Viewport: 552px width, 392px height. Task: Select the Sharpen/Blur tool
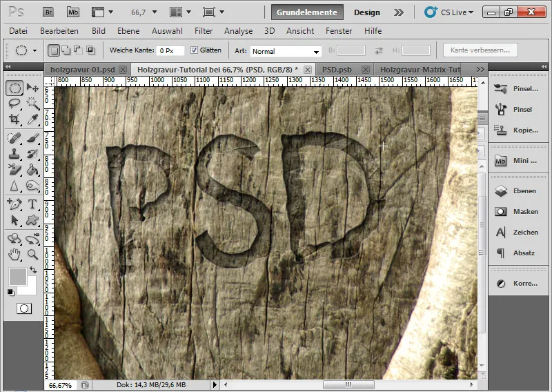pos(14,185)
